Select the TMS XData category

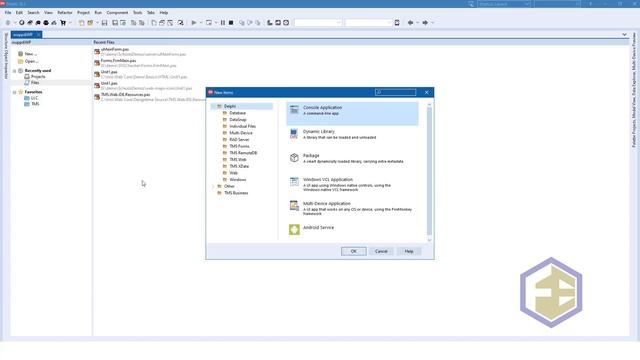pos(239,166)
